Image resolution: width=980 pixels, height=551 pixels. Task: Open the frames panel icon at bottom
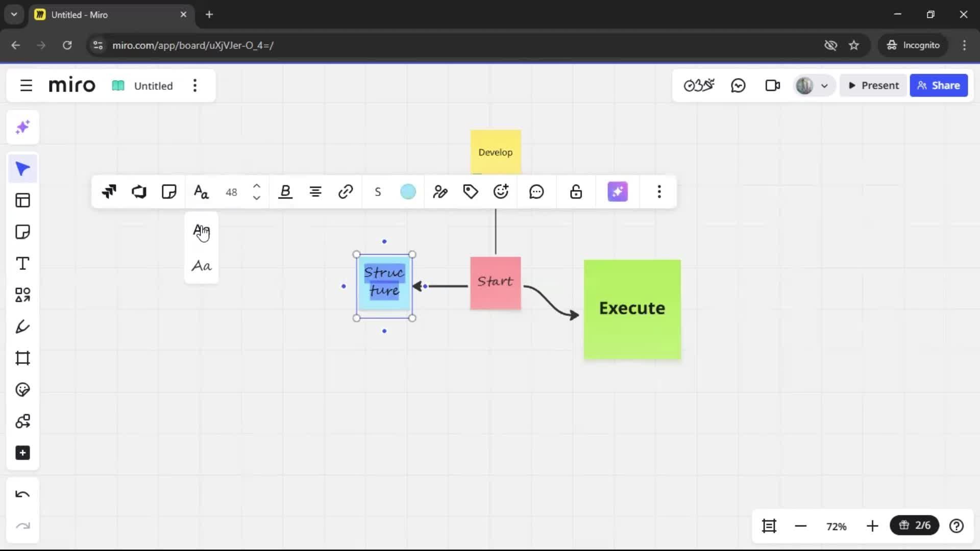point(769,525)
